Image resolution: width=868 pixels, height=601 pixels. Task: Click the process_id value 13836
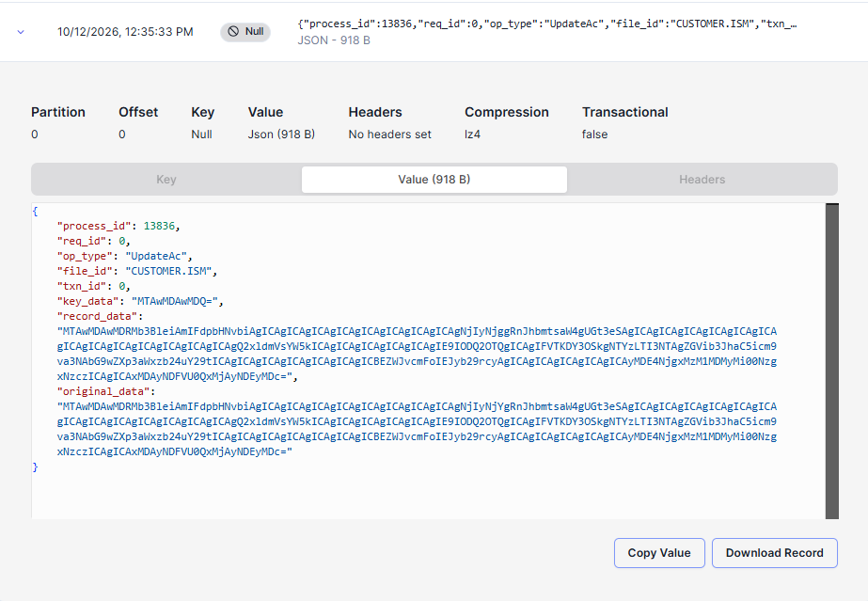click(159, 226)
